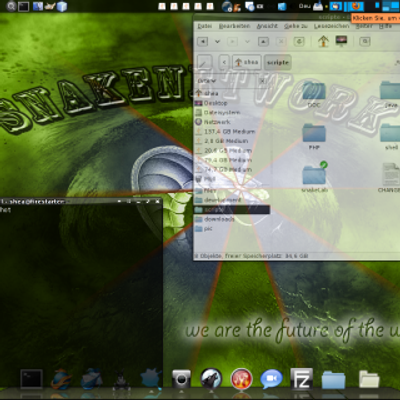Select the PHP folder icon
Image resolution: width=400 pixels, height=400 pixels.
point(314,133)
